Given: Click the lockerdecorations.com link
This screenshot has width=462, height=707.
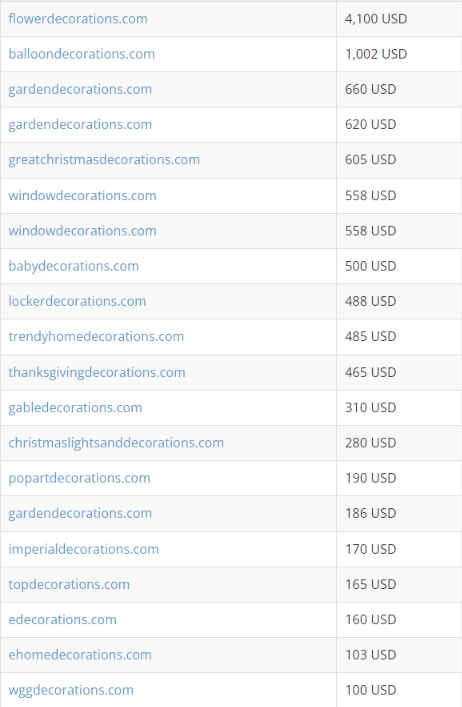Looking at the screenshot, I should pyautogui.click(x=77, y=301).
